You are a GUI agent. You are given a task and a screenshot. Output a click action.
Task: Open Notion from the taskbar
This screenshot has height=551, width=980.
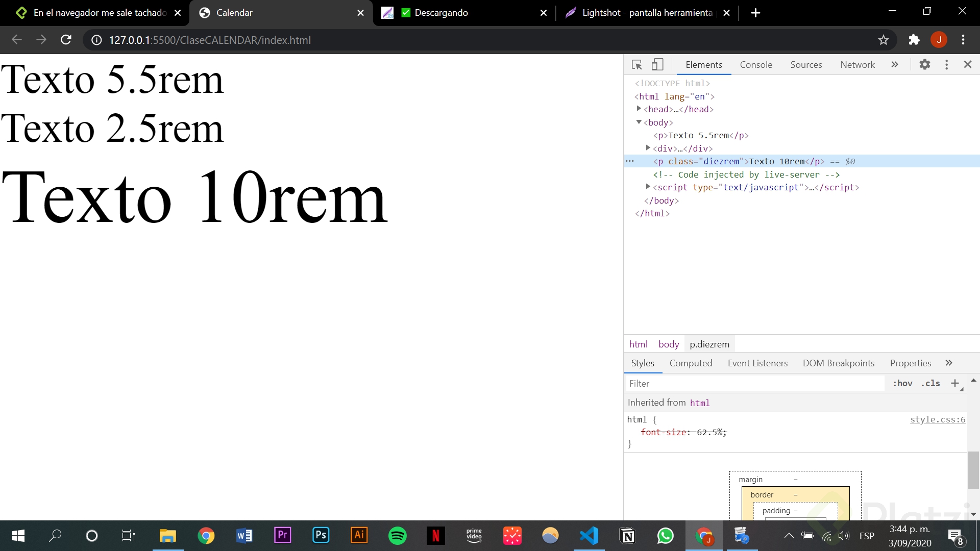(627, 536)
